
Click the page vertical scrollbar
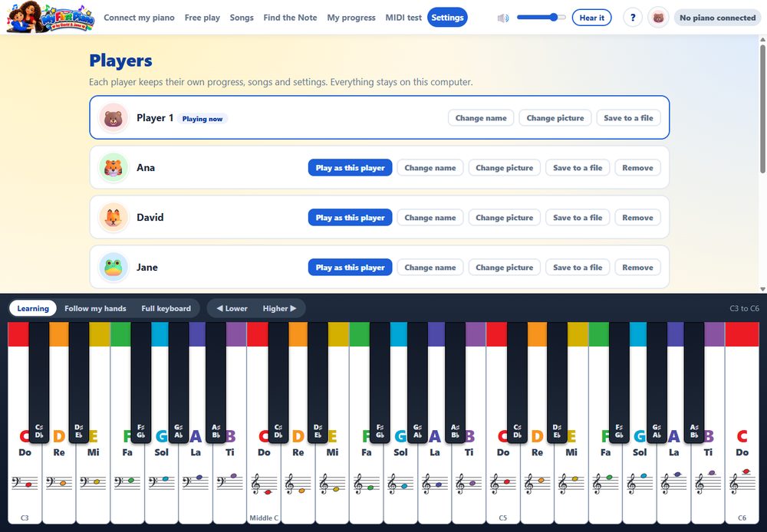[762, 109]
